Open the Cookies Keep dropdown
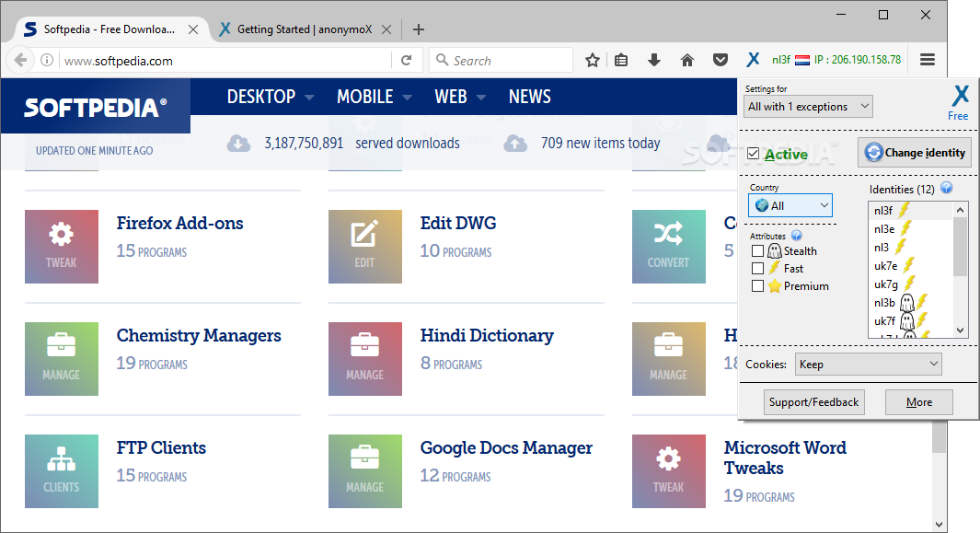 tap(868, 365)
